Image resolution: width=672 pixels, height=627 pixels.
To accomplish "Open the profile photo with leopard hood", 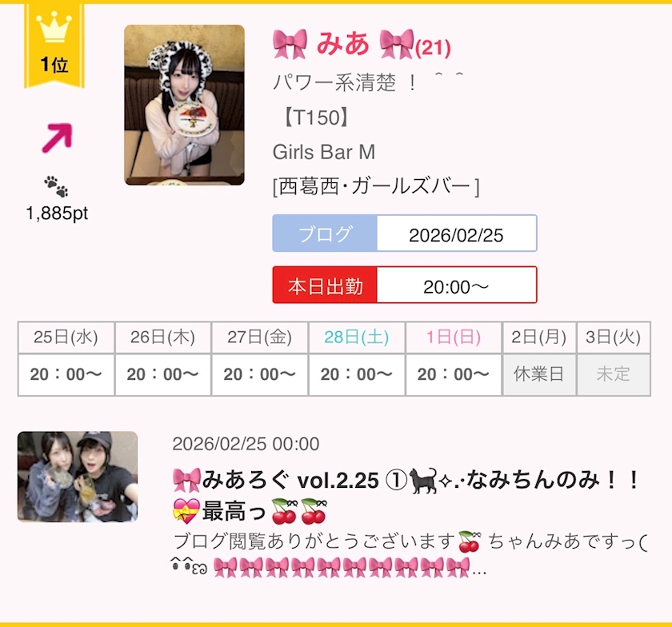I will tap(184, 105).
